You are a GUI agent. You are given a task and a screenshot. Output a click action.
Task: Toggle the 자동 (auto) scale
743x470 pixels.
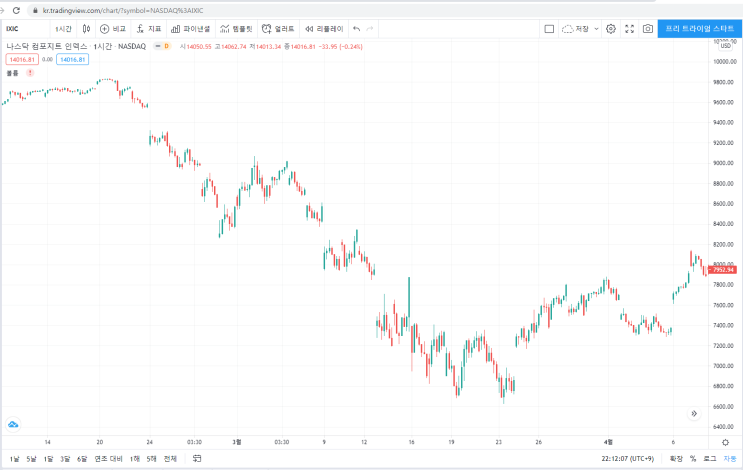point(730,458)
